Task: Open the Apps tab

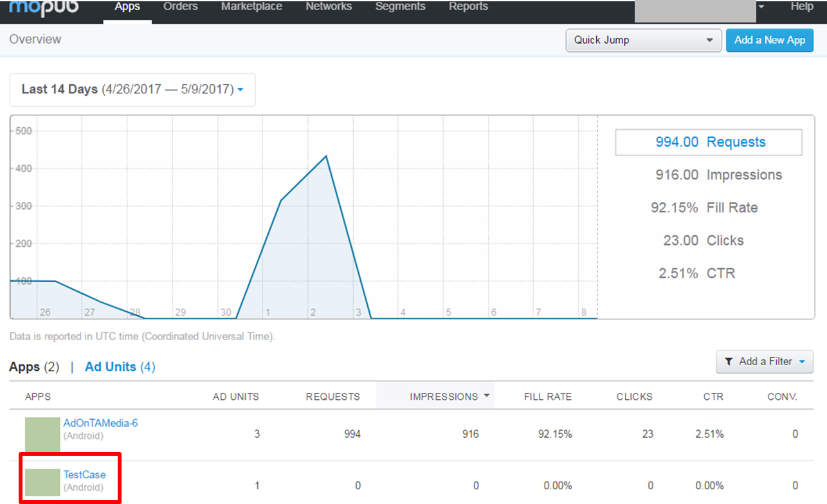Action: click(127, 8)
